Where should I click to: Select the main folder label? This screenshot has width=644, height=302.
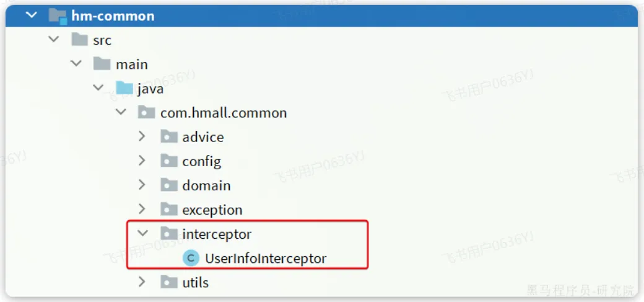(131, 64)
